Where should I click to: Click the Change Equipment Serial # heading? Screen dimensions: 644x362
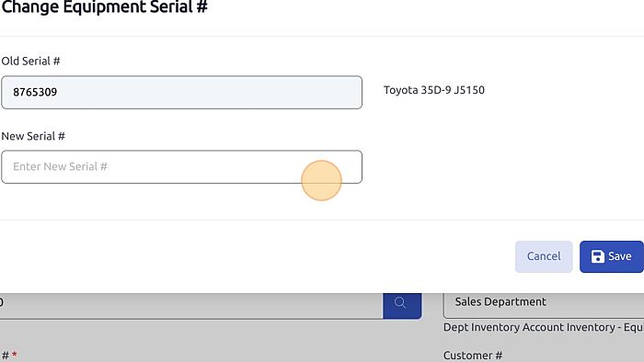click(x=104, y=7)
